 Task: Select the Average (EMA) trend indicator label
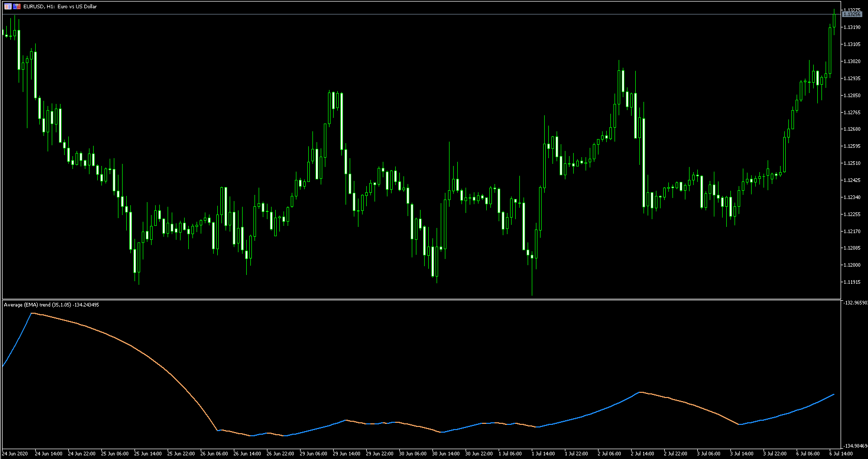tap(51, 305)
